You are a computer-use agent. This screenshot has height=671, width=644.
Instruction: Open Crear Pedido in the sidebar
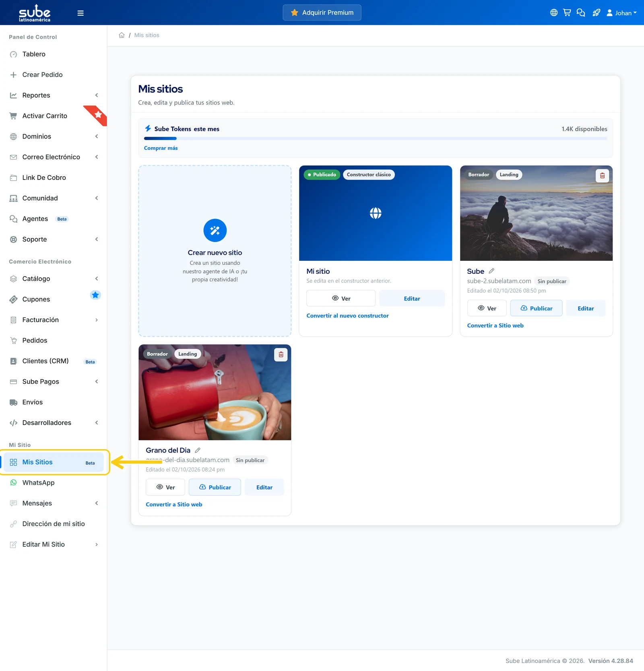coord(54,75)
